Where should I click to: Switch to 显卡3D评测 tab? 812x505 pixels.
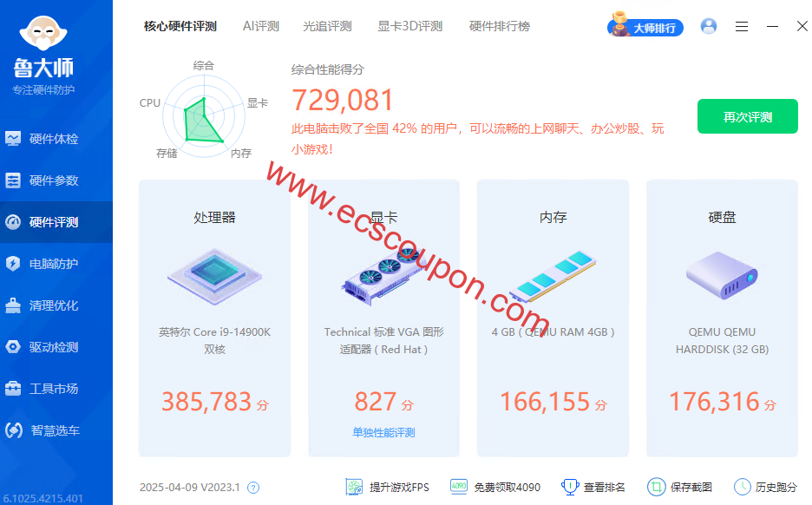[x=410, y=26]
